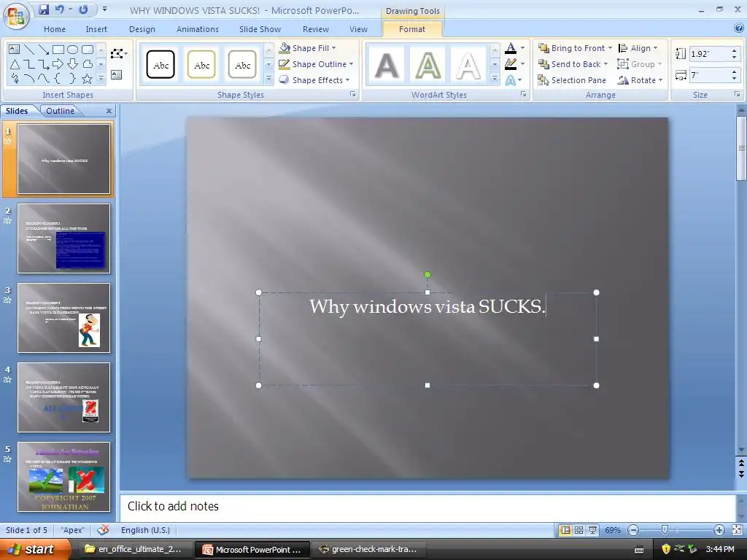747x560 pixels.
Task: Select the Down Arrow block shape
Action: pyautogui.click(x=72, y=64)
